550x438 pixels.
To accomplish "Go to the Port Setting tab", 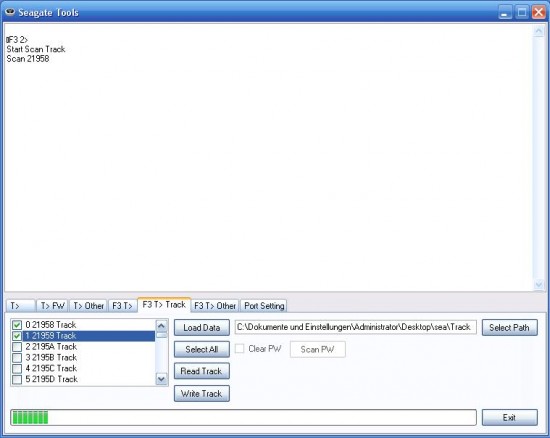I will click(x=264, y=306).
